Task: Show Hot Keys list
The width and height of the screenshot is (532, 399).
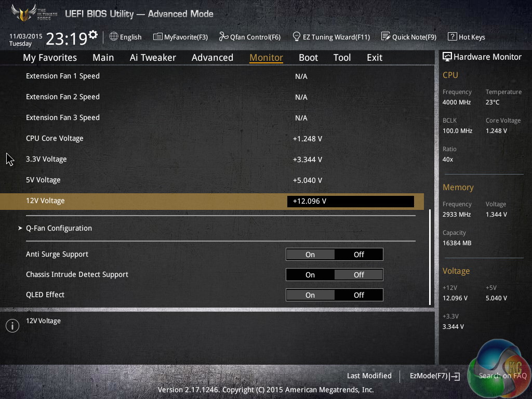Action: click(472, 37)
